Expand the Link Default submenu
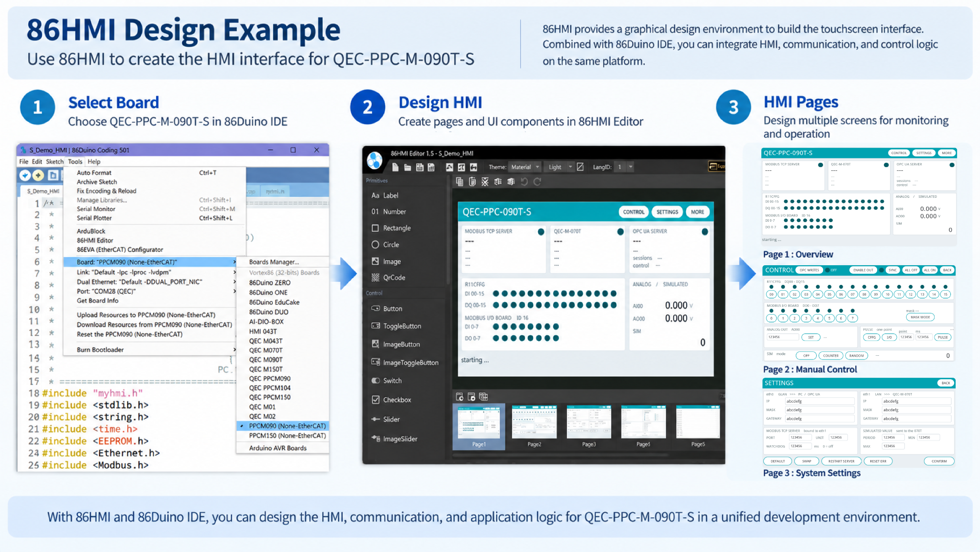Screen dimensions: 980x552 click(150, 272)
